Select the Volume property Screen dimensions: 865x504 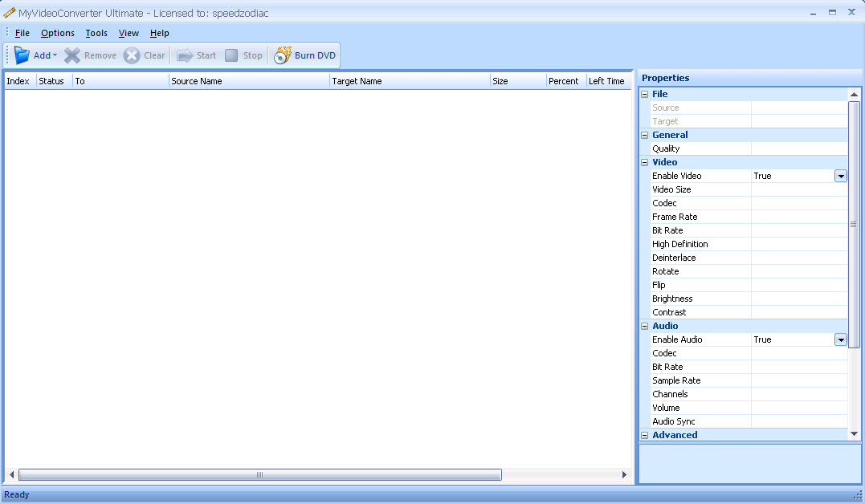[749, 408]
